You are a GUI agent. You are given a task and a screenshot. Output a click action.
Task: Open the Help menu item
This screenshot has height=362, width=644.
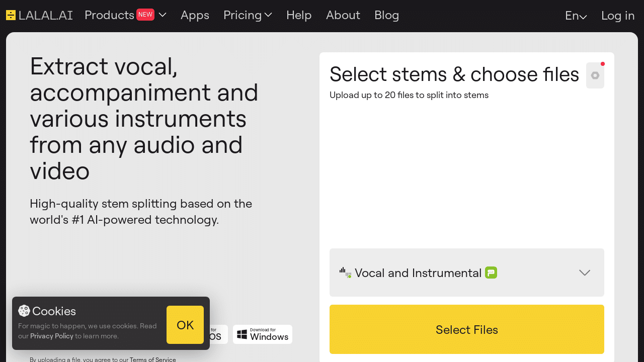pyautogui.click(x=299, y=15)
